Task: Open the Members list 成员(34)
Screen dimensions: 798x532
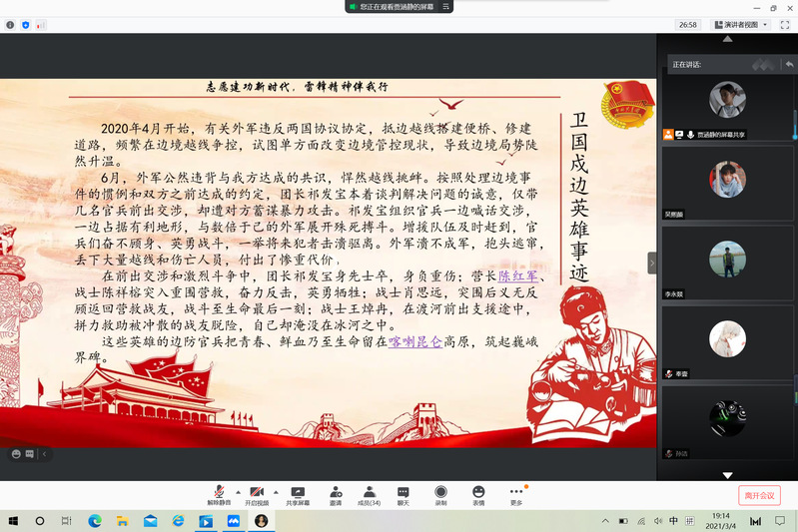Action: 369,493
